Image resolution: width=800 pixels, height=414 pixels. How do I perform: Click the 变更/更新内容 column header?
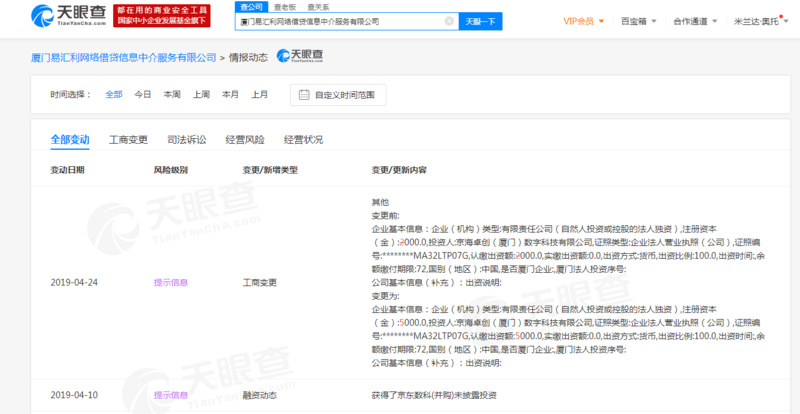[399, 170]
